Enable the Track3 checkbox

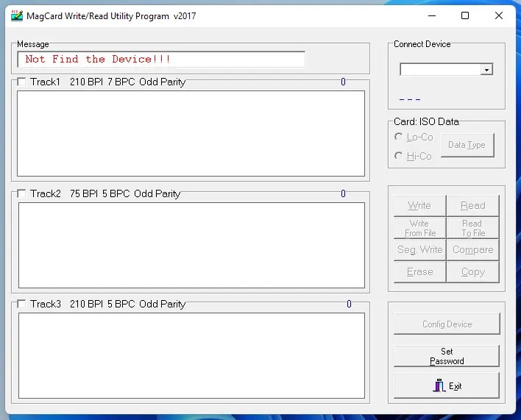point(21,304)
